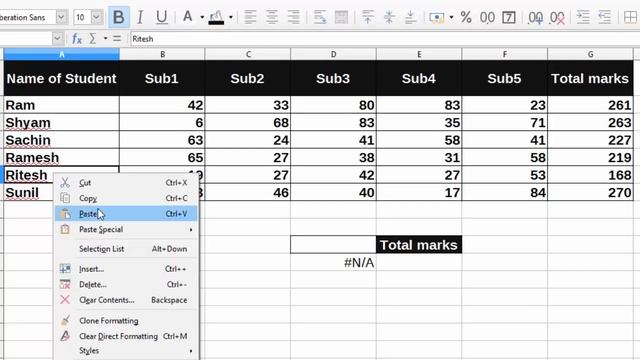Open the Styles submenu
This screenshot has height=360, width=640.
[126, 351]
